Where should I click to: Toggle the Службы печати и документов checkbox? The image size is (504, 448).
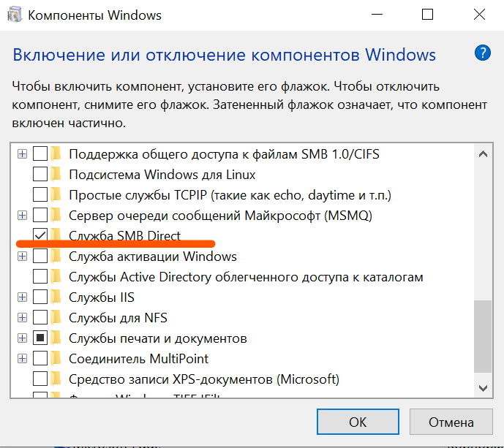pos(40,338)
